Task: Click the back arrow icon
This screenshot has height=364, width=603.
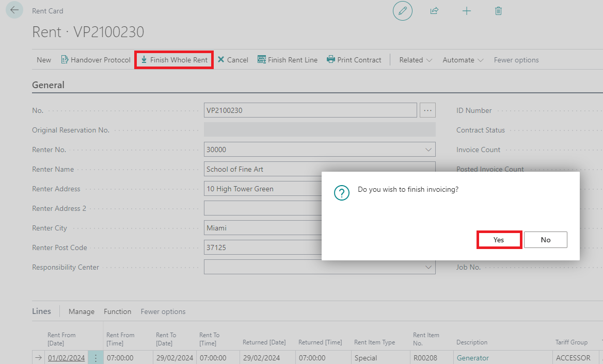Action: [x=14, y=10]
